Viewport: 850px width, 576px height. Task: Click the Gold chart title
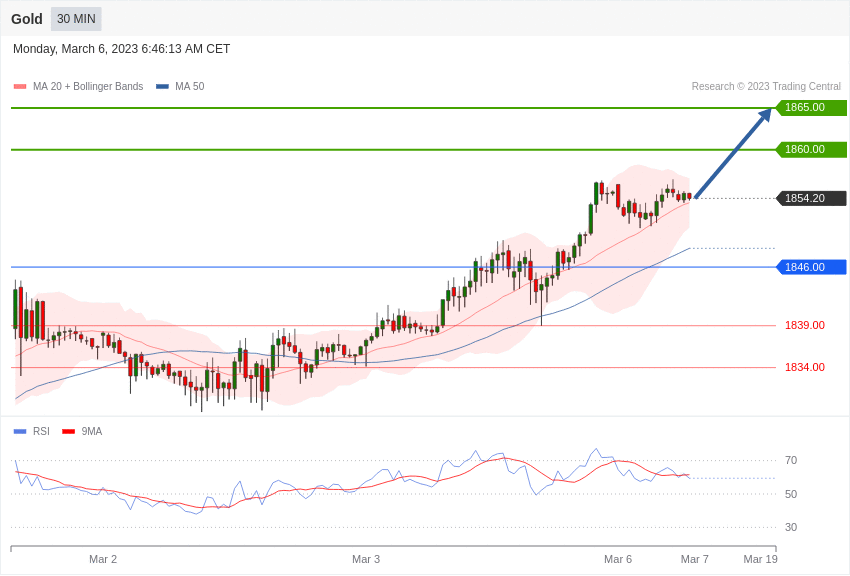27,19
